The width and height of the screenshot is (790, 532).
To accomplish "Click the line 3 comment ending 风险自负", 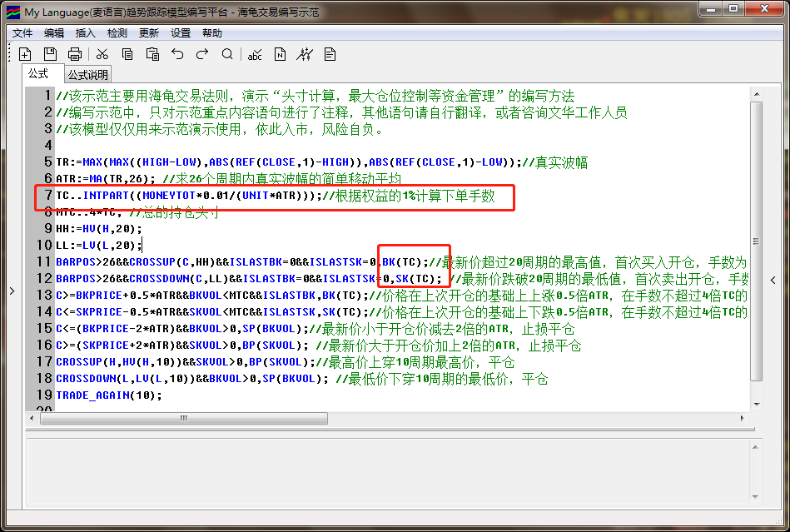I will pos(221,129).
